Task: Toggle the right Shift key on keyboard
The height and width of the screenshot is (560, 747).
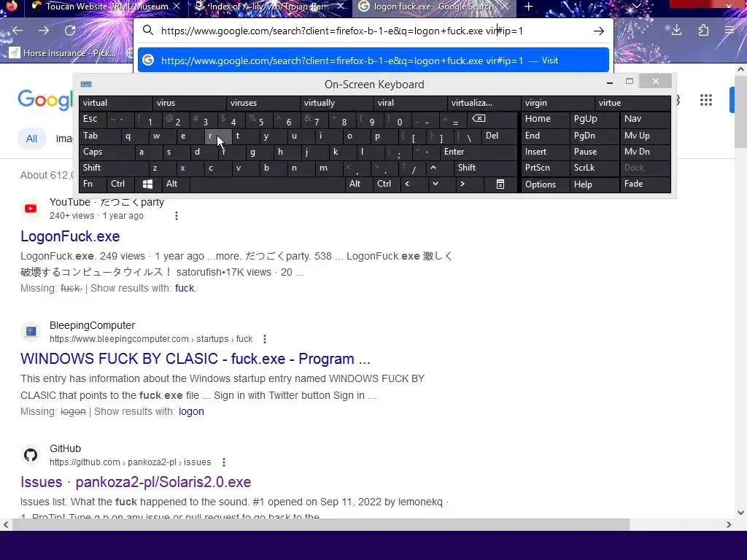Action: click(x=485, y=168)
